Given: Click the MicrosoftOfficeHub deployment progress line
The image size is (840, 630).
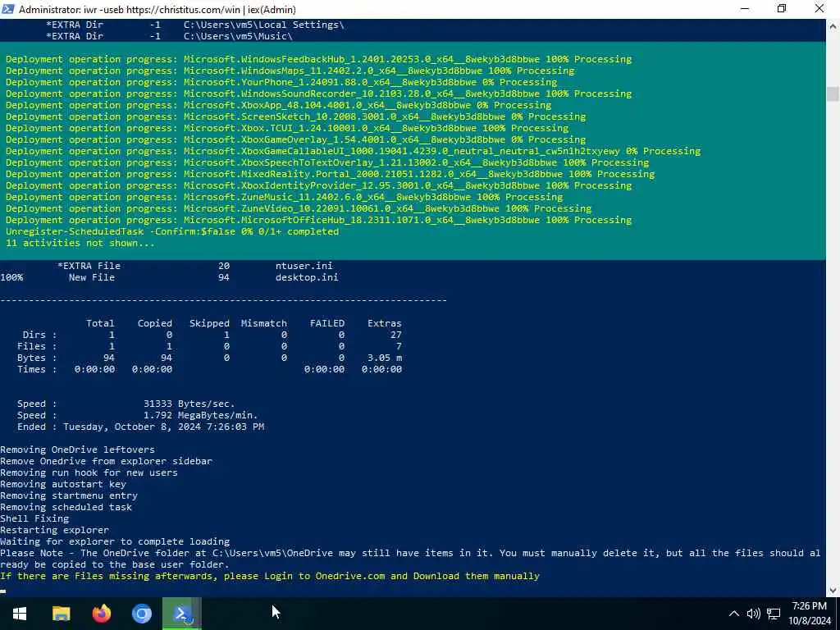Looking at the screenshot, I should tap(319, 220).
